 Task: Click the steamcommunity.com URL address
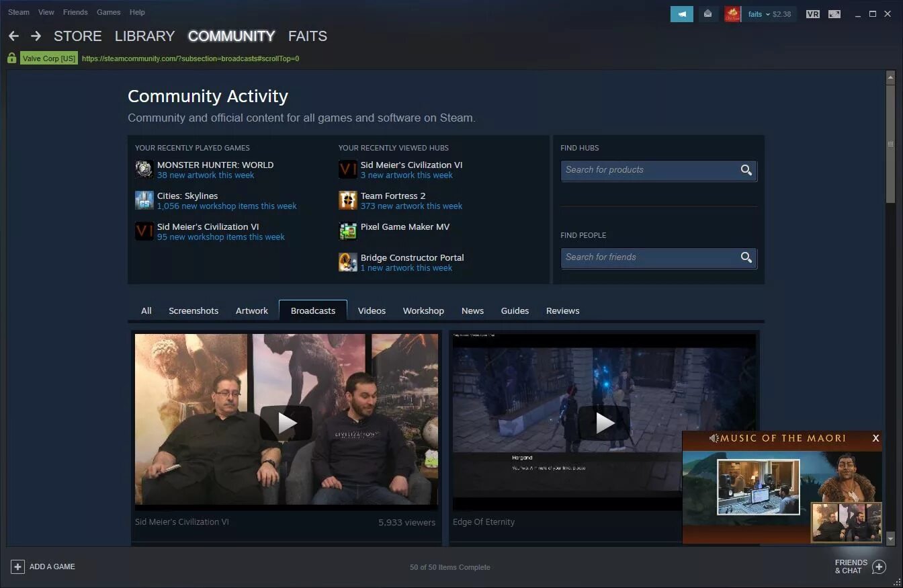click(190, 58)
